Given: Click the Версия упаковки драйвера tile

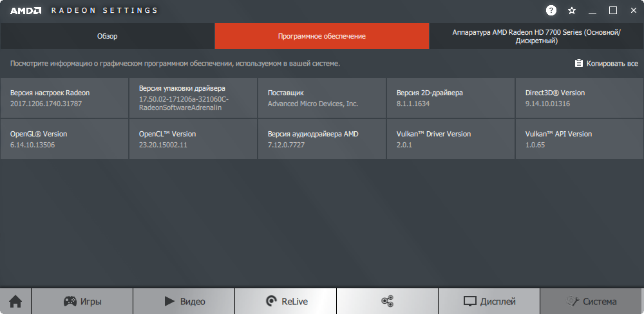Looking at the screenshot, I should coord(193,98).
